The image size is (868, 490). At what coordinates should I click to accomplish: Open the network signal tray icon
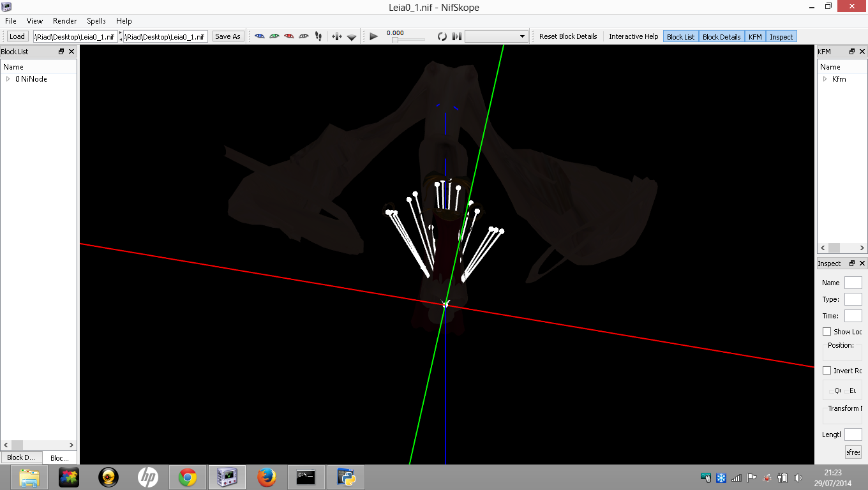pyautogui.click(x=737, y=477)
